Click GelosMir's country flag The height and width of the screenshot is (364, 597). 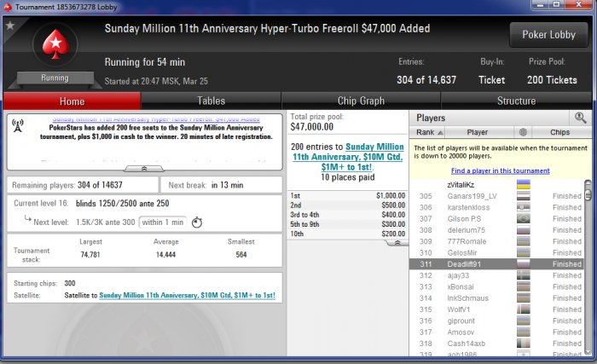point(524,253)
